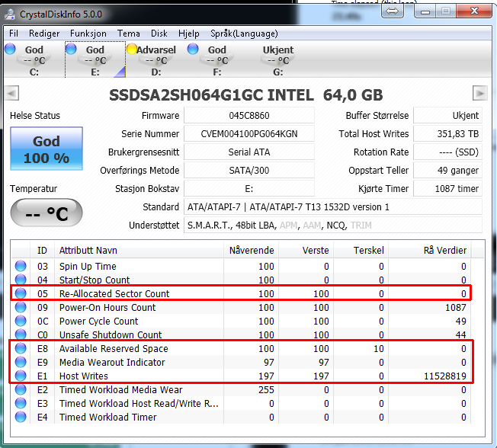Go to previous disk with left arrow
Image resolution: width=497 pixels, height=448 pixels.
(12, 94)
